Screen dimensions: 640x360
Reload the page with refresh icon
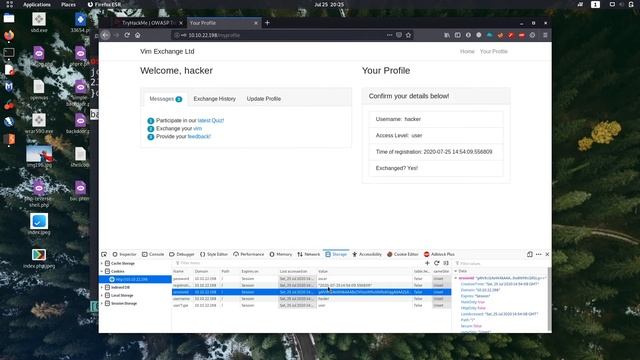point(127,35)
